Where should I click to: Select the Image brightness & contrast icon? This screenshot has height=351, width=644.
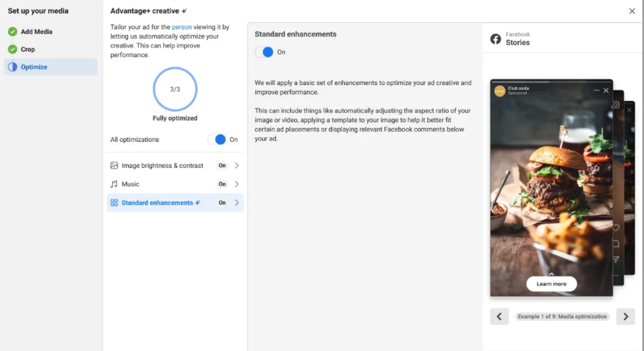pyautogui.click(x=114, y=165)
